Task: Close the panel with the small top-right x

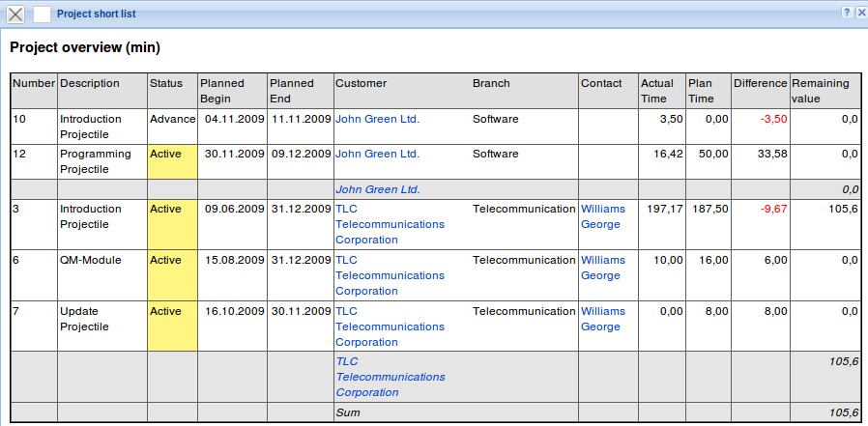Action: pyautogui.click(x=861, y=13)
